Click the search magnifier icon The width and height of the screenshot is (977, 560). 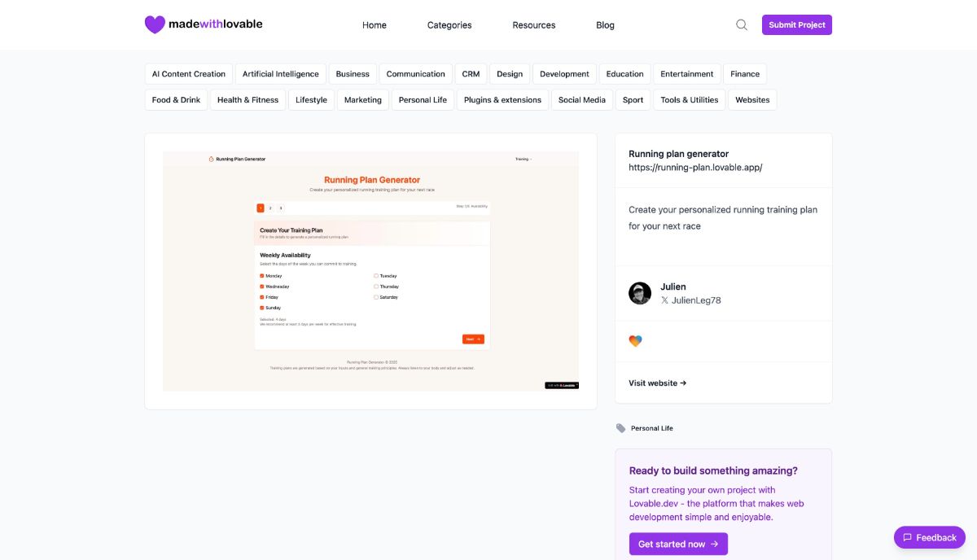pos(742,24)
